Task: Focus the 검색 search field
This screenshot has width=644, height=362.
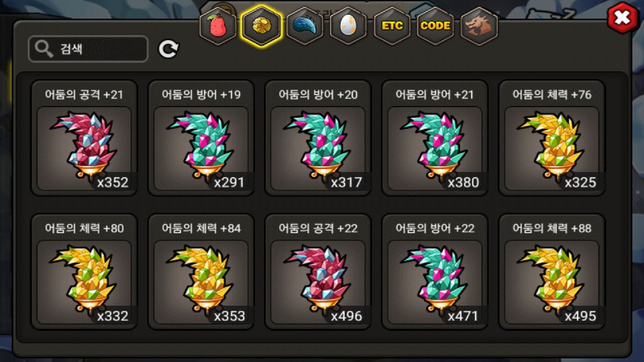Action: [88, 49]
